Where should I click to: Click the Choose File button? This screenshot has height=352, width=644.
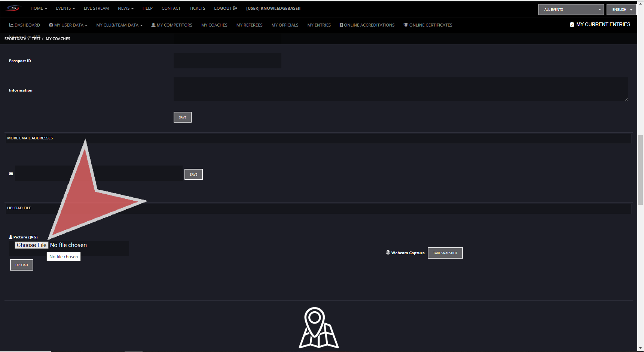(31, 245)
